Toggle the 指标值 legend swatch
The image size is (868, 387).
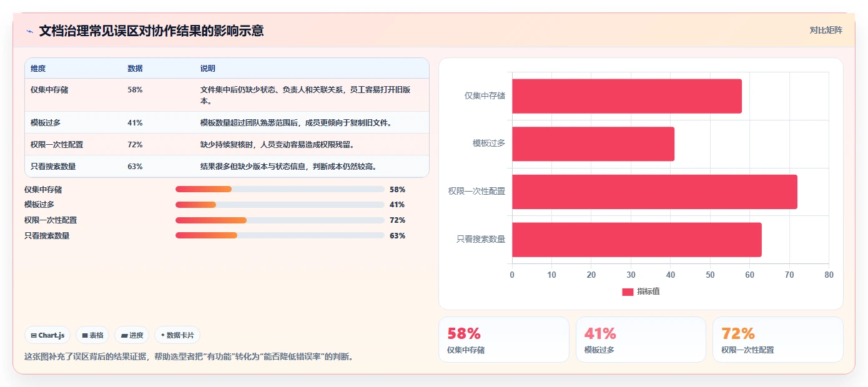click(x=628, y=292)
